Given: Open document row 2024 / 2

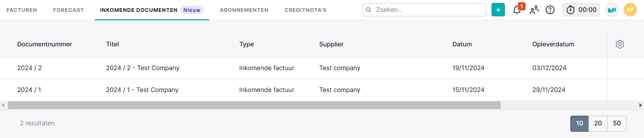Looking at the screenshot, I should click(303, 68).
